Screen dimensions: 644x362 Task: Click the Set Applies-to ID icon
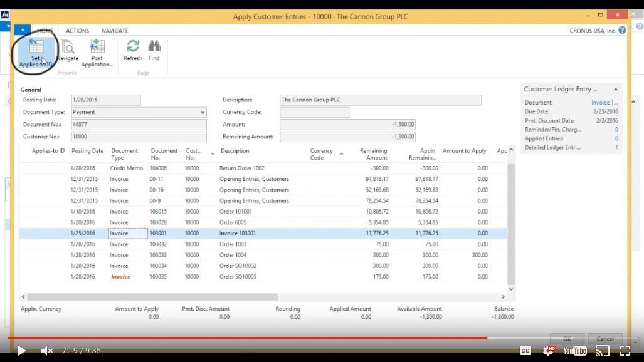tap(36, 51)
